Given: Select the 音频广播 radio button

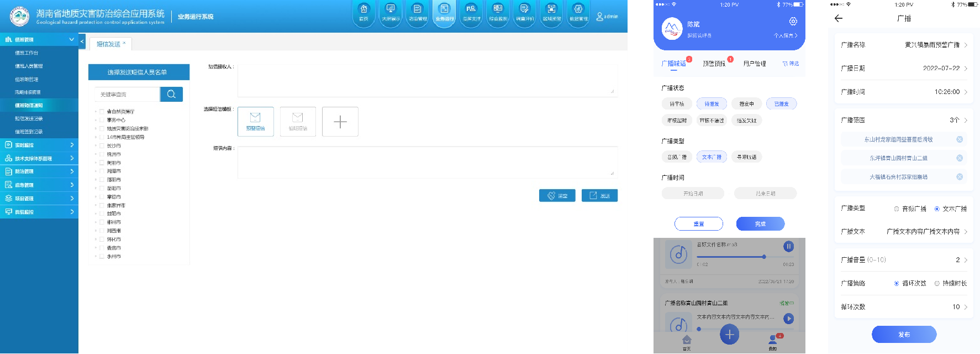Looking at the screenshot, I should coord(897,209).
